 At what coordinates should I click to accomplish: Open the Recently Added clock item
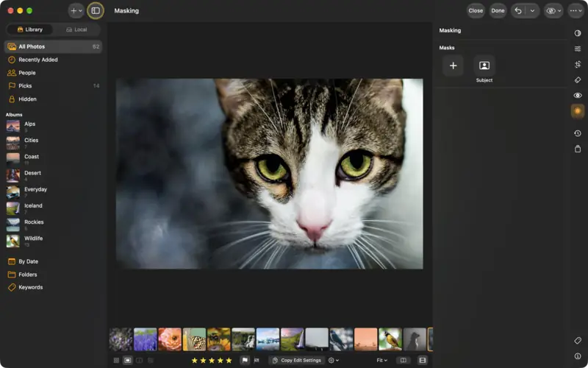click(53, 60)
